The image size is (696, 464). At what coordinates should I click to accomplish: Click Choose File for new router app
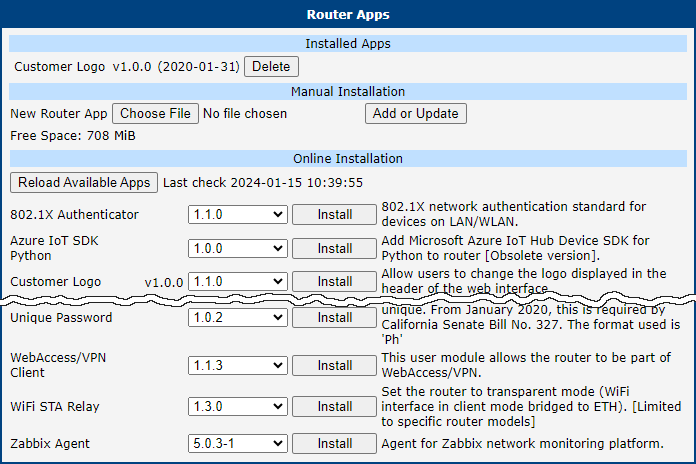pyautogui.click(x=155, y=114)
